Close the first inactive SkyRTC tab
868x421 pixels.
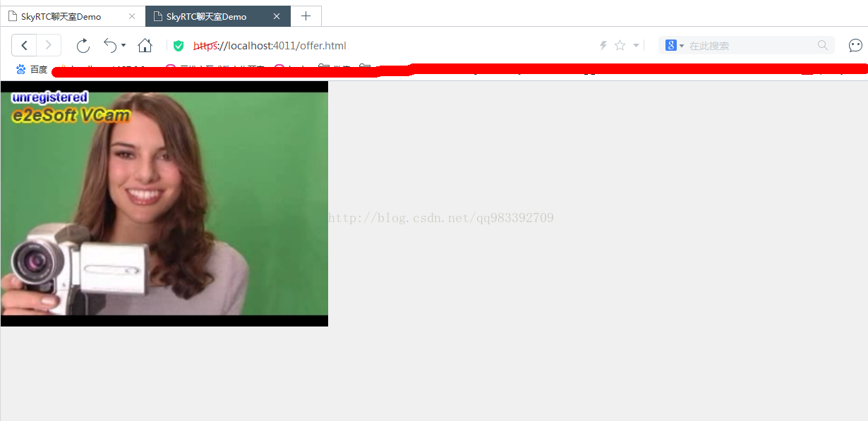132,16
